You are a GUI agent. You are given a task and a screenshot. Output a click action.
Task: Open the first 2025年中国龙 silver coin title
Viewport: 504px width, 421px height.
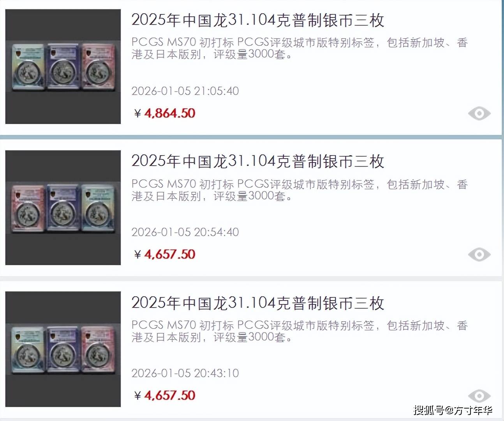[x=258, y=20]
